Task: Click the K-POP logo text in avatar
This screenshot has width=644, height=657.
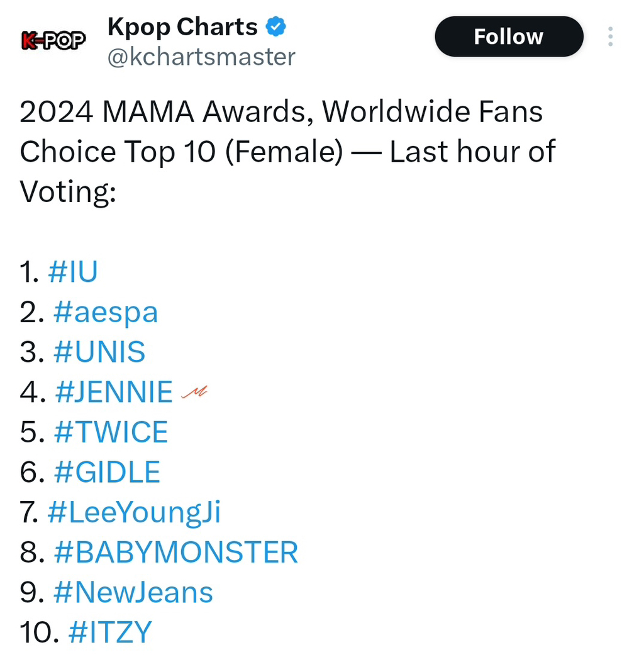Action: coord(53,41)
